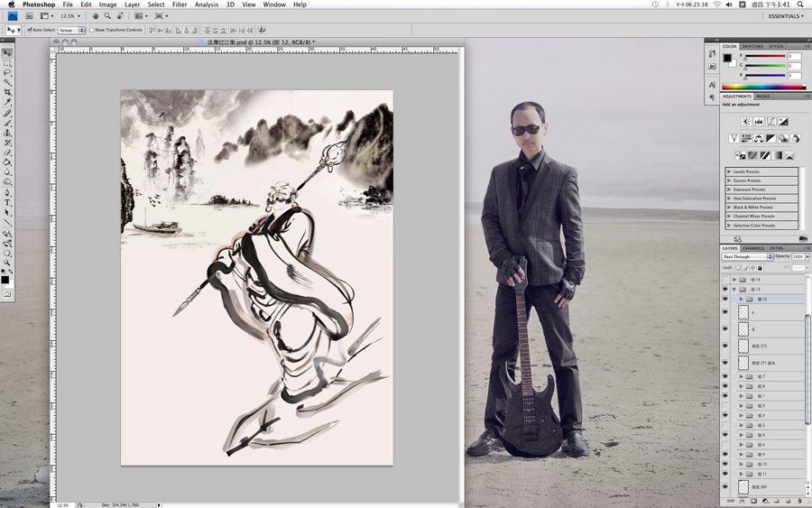Select the Eyedropper tool
Viewport: 812px width, 508px height.
pyautogui.click(x=6, y=103)
